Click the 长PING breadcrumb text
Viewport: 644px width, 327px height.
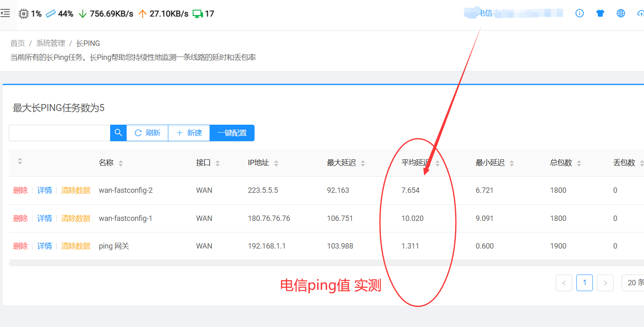point(88,43)
